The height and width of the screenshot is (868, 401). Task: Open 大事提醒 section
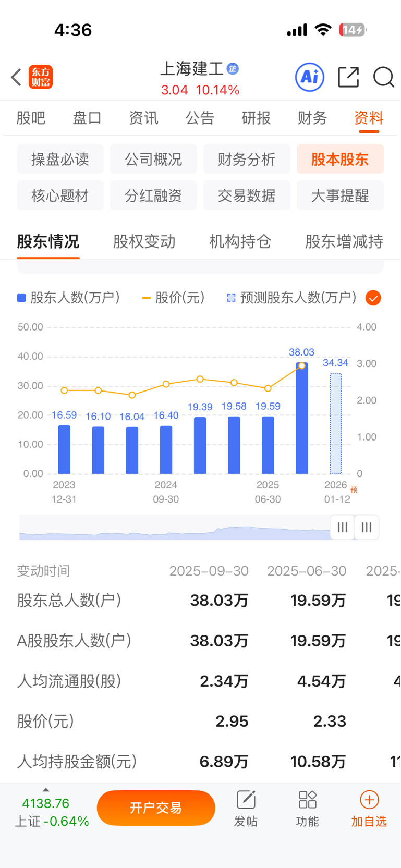[x=340, y=195]
